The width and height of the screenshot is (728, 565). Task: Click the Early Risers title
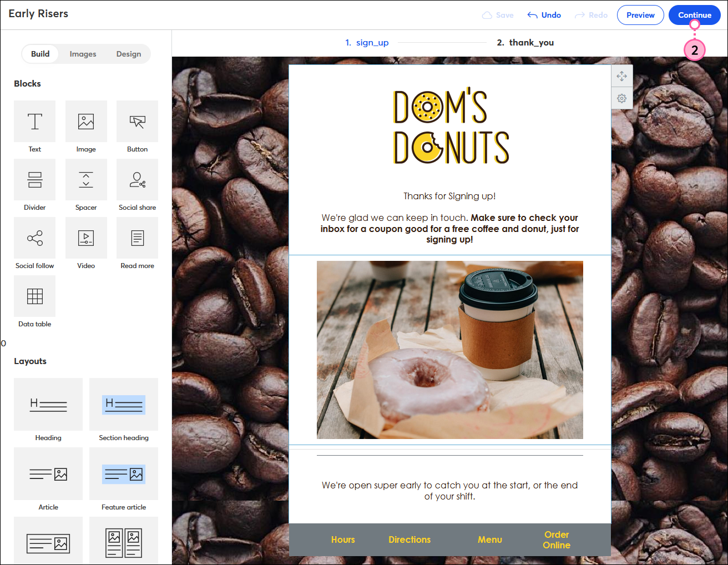click(38, 14)
